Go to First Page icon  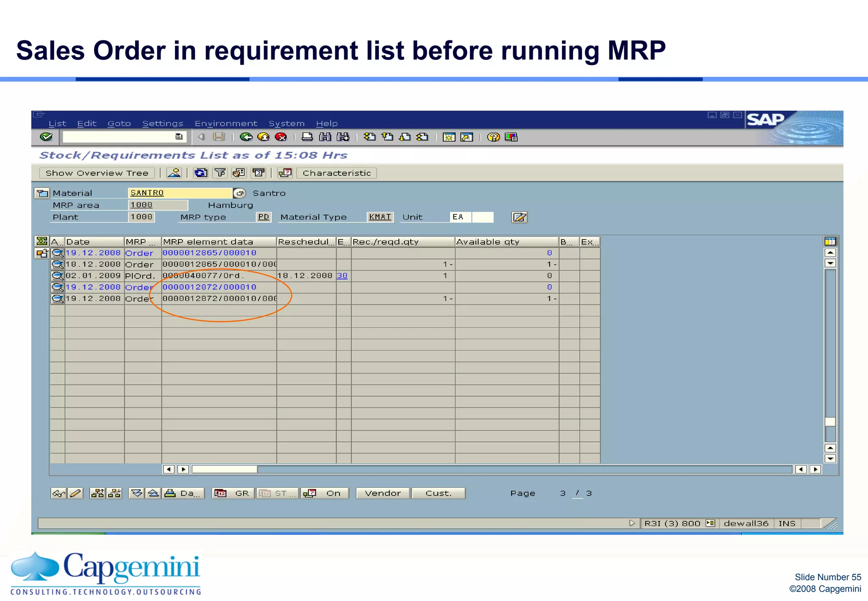(370, 137)
